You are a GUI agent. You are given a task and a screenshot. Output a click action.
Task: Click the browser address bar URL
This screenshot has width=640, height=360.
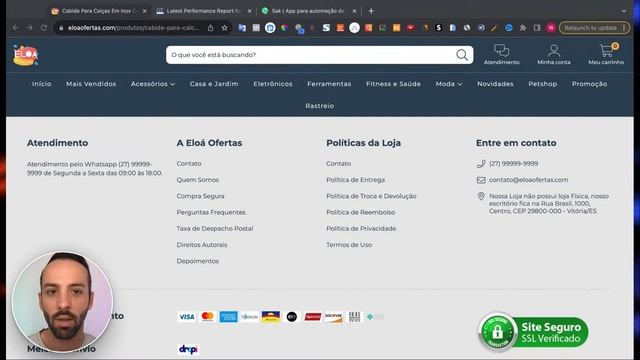[x=133, y=28]
